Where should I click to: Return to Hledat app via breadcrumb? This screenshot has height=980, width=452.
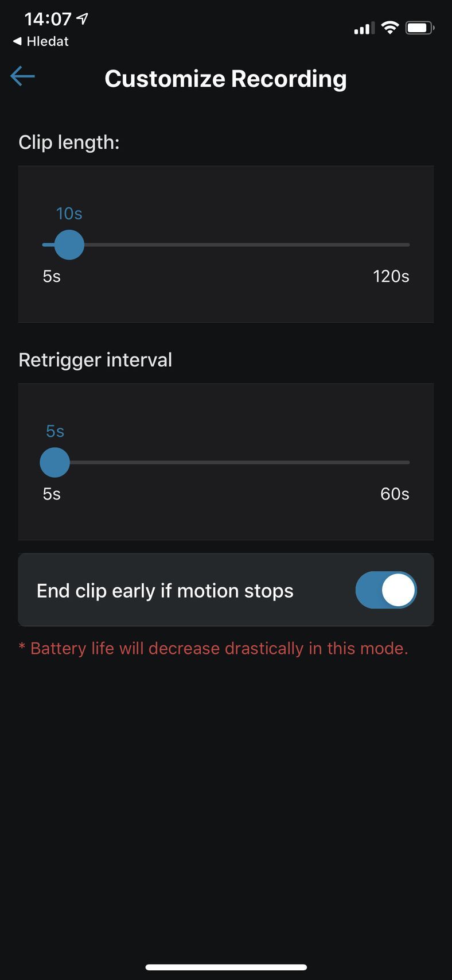click(x=41, y=41)
